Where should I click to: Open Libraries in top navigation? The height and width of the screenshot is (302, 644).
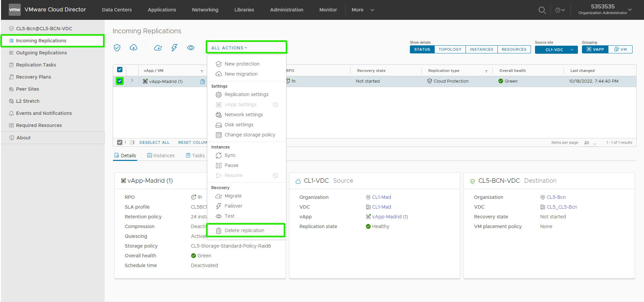(x=244, y=10)
